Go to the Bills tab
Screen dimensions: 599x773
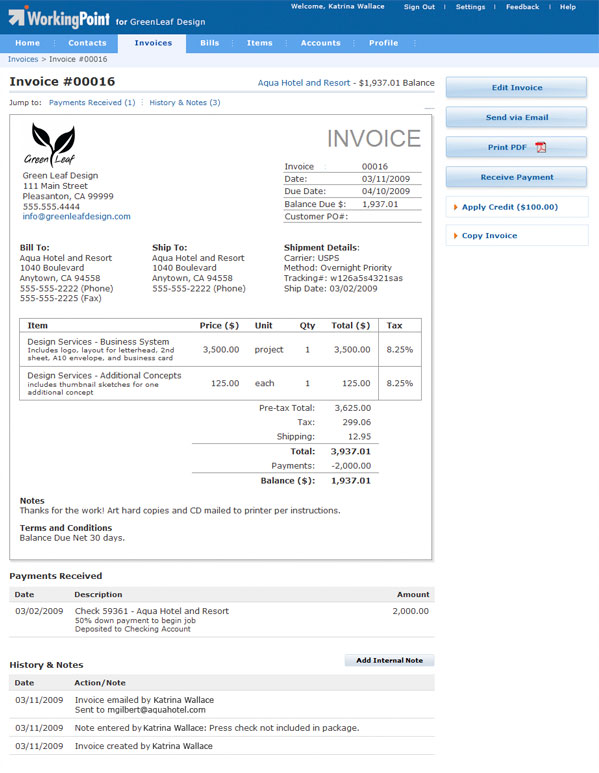coord(210,43)
